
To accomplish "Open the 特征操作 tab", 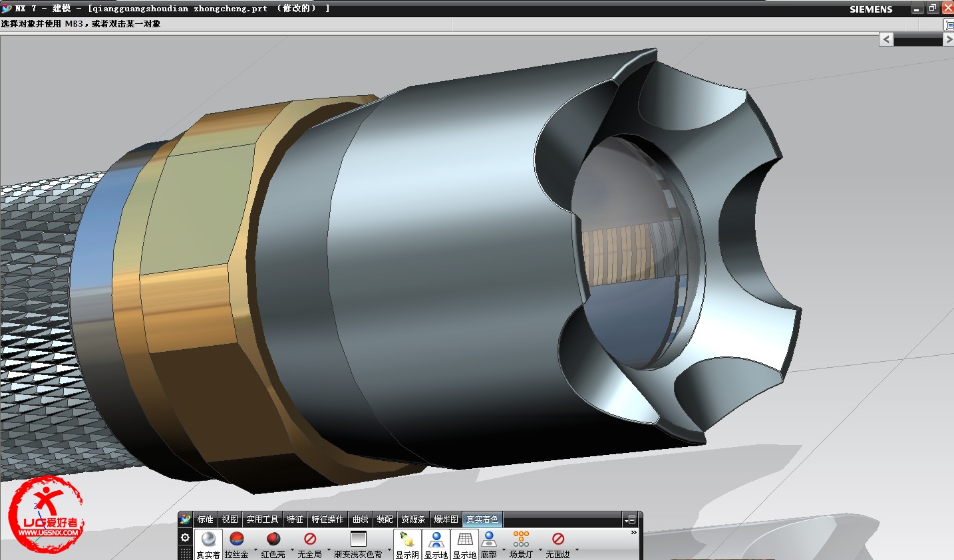I will point(328,519).
